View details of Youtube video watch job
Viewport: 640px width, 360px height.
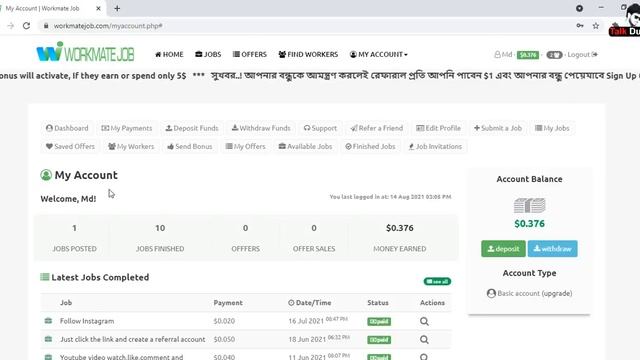coord(424,357)
